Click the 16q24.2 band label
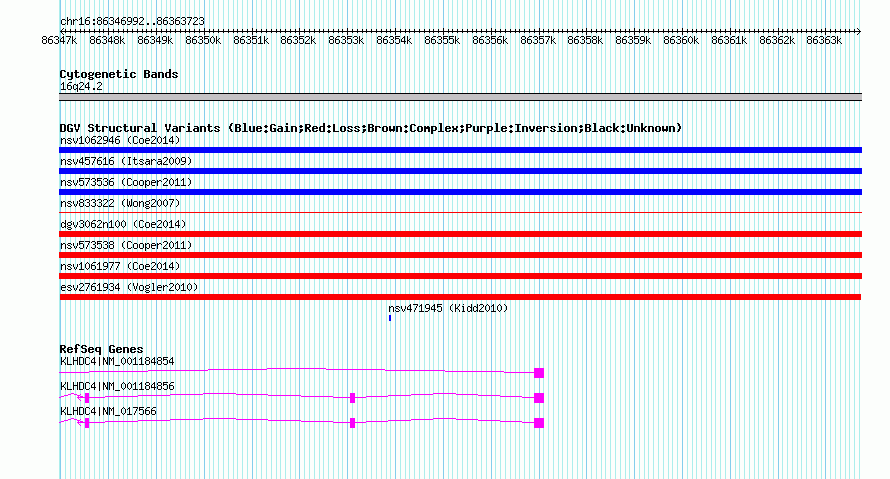Viewport: 890px width, 479px height. coord(81,86)
